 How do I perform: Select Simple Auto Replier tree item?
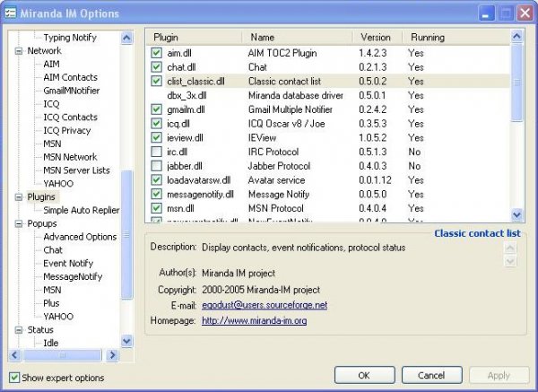[x=82, y=211]
